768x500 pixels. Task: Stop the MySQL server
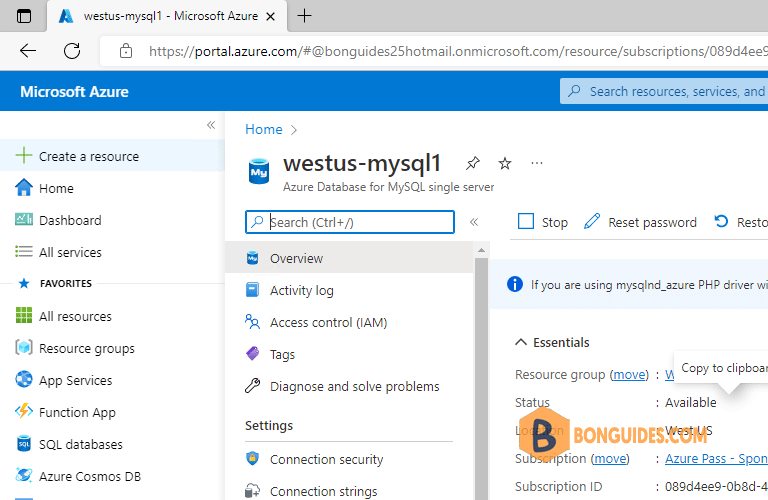tap(543, 222)
